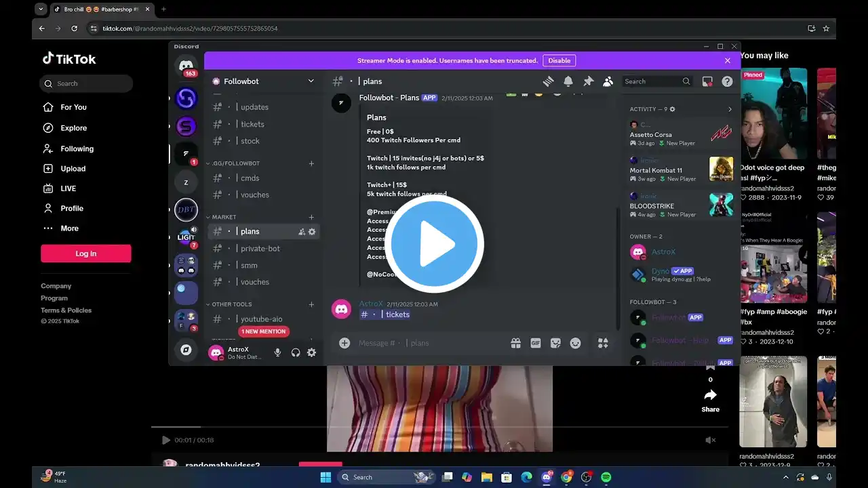
Task: Jump to 1 NEW MENTION pill
Action: pos(264,331)
